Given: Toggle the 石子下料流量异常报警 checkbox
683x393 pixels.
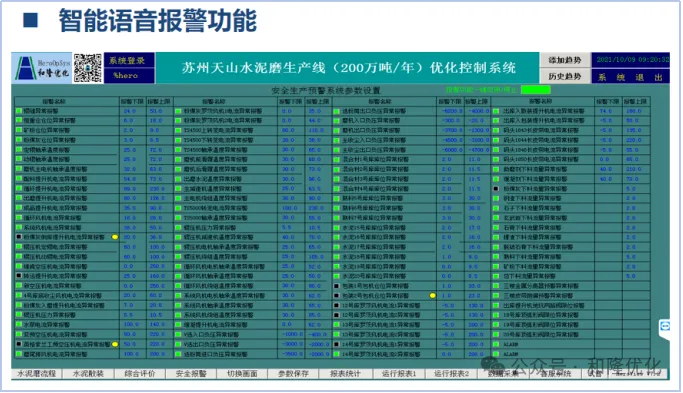Looking at the screenshot, I should click(x=496, y=208).
